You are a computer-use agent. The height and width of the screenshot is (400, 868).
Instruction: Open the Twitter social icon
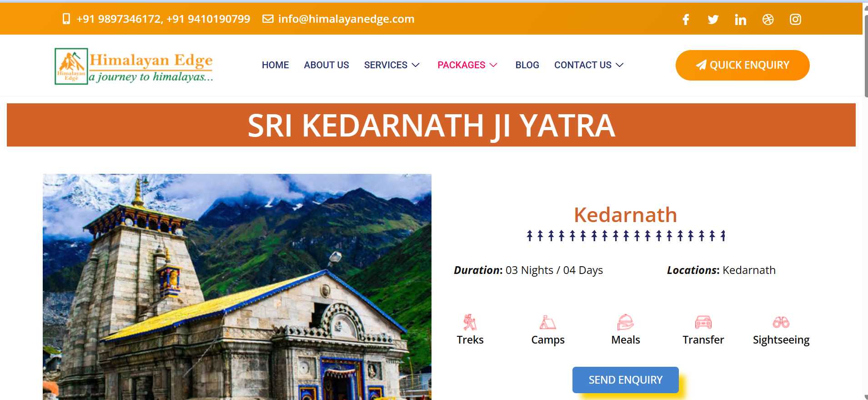click(713, 19)
